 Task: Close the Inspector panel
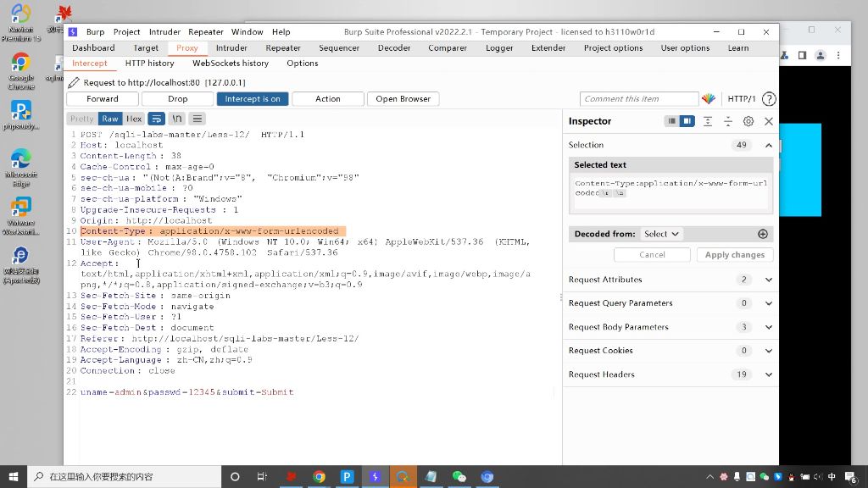[768, 121]
